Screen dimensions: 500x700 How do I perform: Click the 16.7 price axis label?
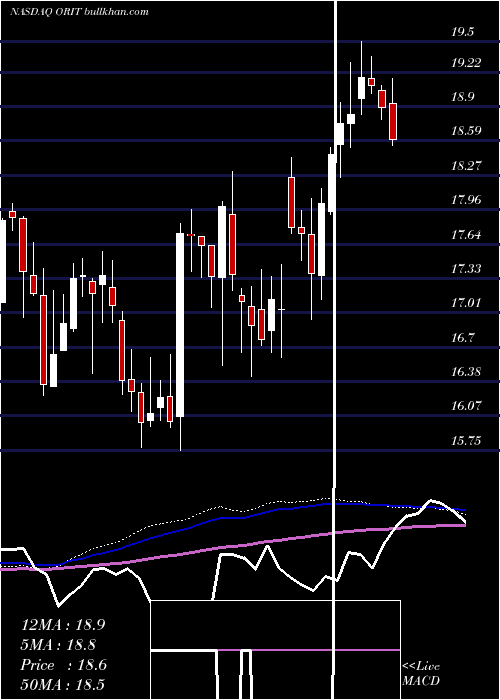(x=462, y=338)
